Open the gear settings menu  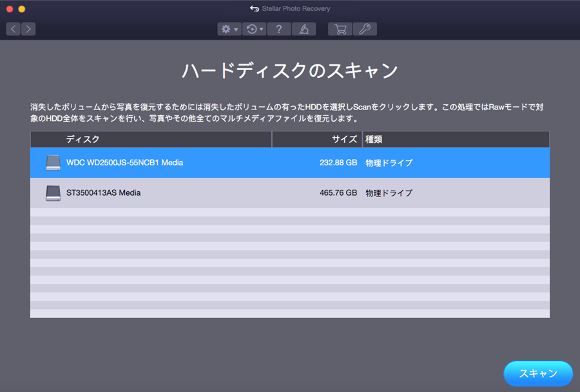coord(229,29)
